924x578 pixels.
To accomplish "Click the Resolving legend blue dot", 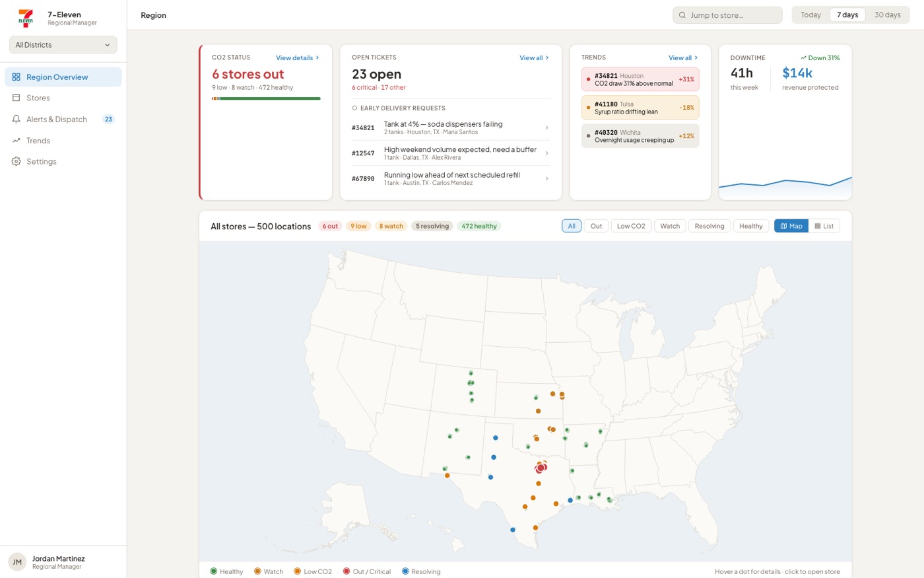I will [x=405, y=571].
